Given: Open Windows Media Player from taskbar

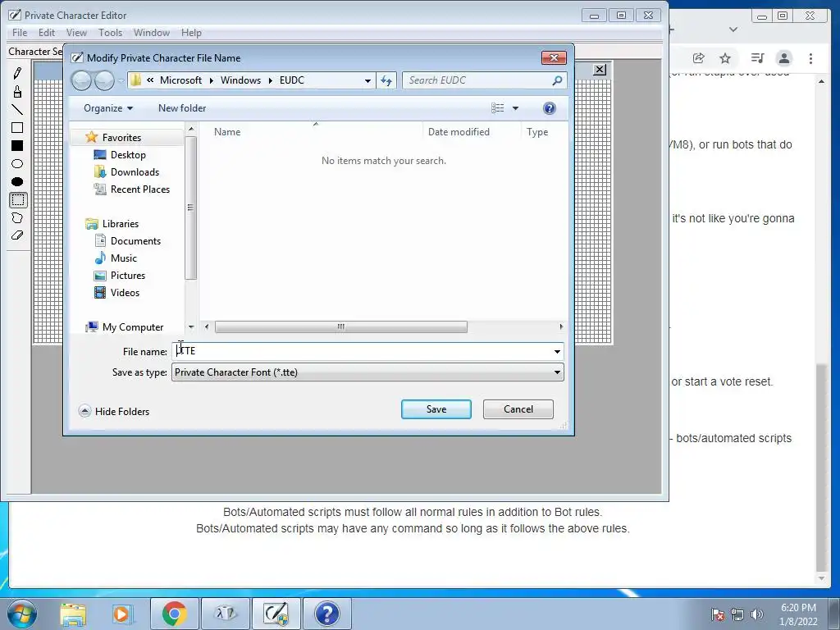Looking at the screenshot, I should point(121,614).
